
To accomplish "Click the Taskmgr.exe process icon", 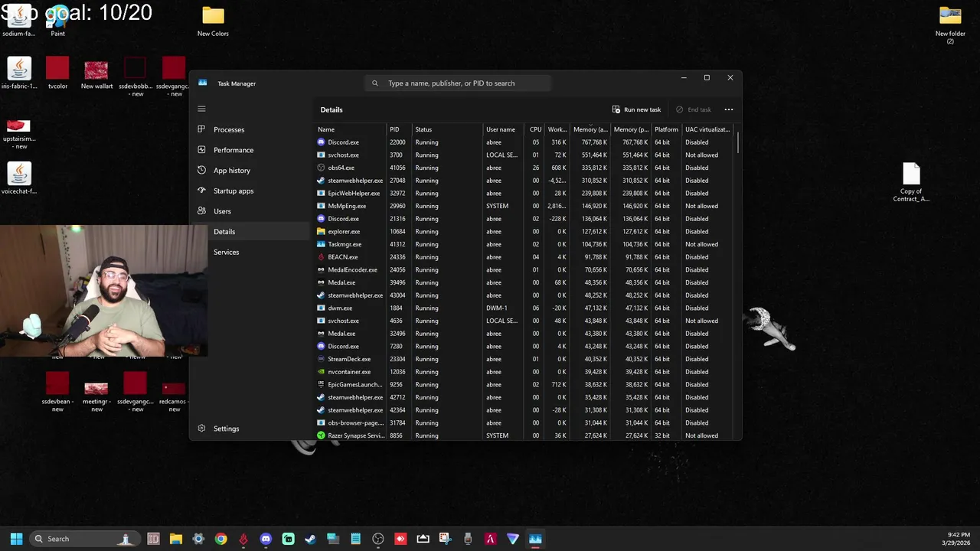I will tap(321, 244).
